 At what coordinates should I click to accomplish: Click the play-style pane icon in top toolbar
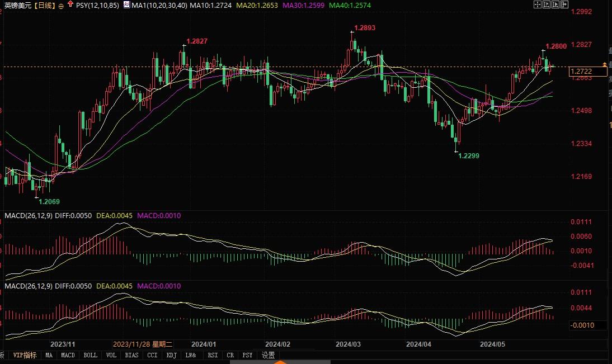pyautogui.click(x=555, y=4)
